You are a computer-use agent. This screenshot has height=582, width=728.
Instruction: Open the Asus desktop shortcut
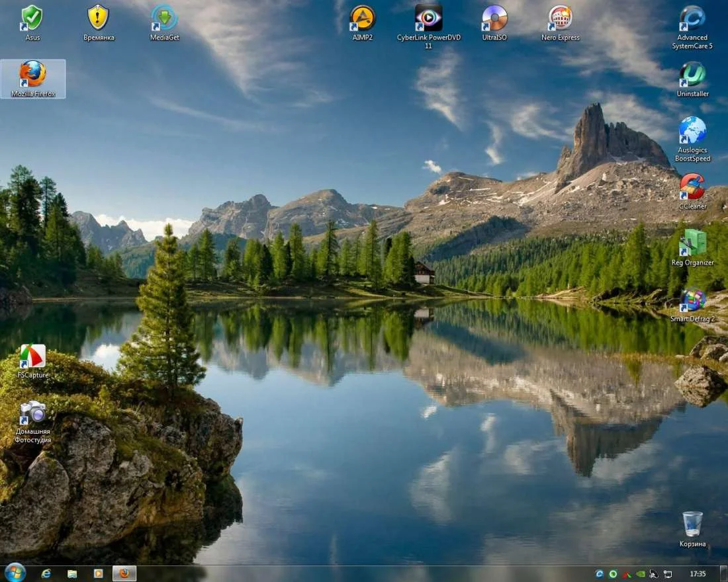32,22
